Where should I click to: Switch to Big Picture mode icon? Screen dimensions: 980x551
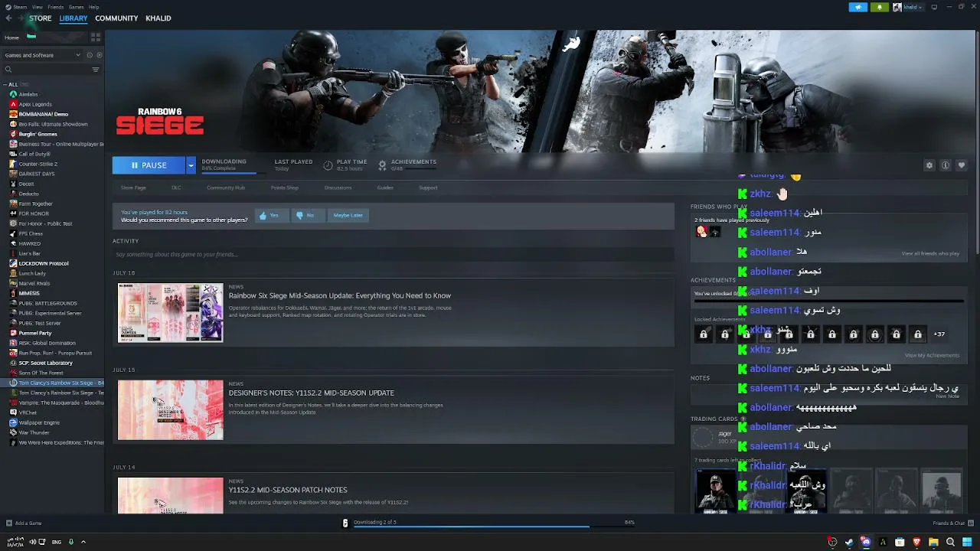[x=934, y=7]
